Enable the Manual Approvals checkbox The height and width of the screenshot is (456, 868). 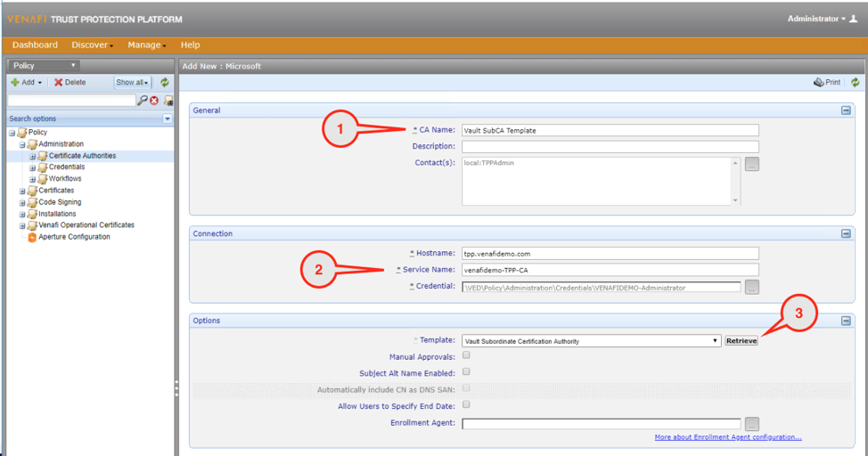point(466,354)
